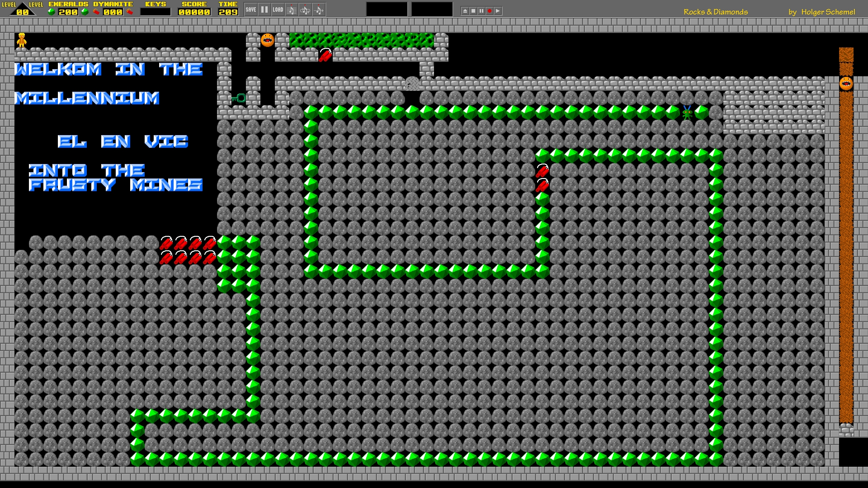Click the first black tape display panel

click(x=387, y=9)
